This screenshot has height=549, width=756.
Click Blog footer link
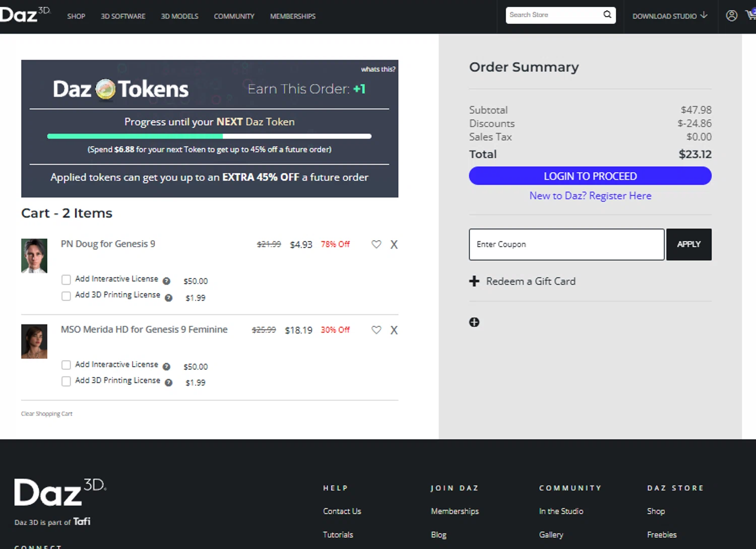pos(438,535)
